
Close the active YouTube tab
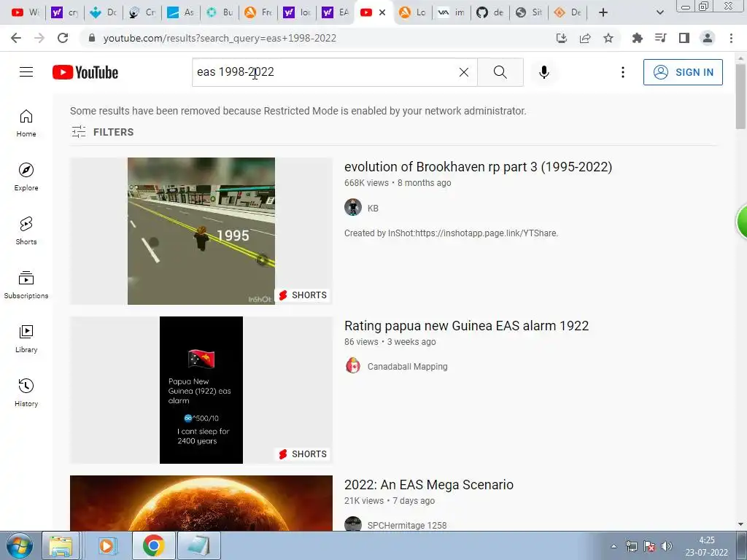pyautogui.click(x=382, y=12)
